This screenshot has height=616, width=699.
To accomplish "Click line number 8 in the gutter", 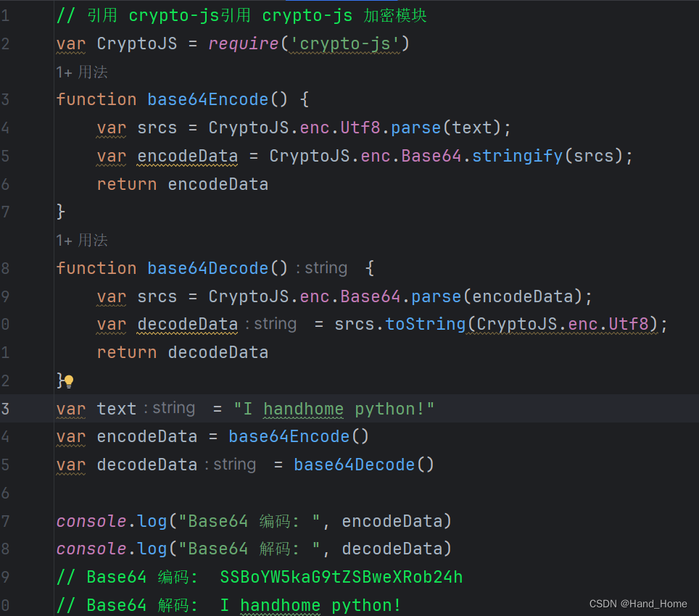I will 5,268.
